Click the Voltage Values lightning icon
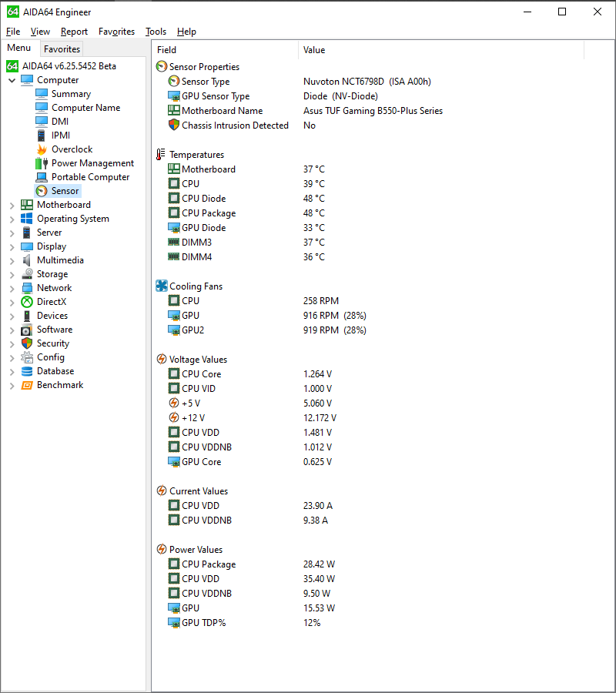616x693 pixels. 162,360
